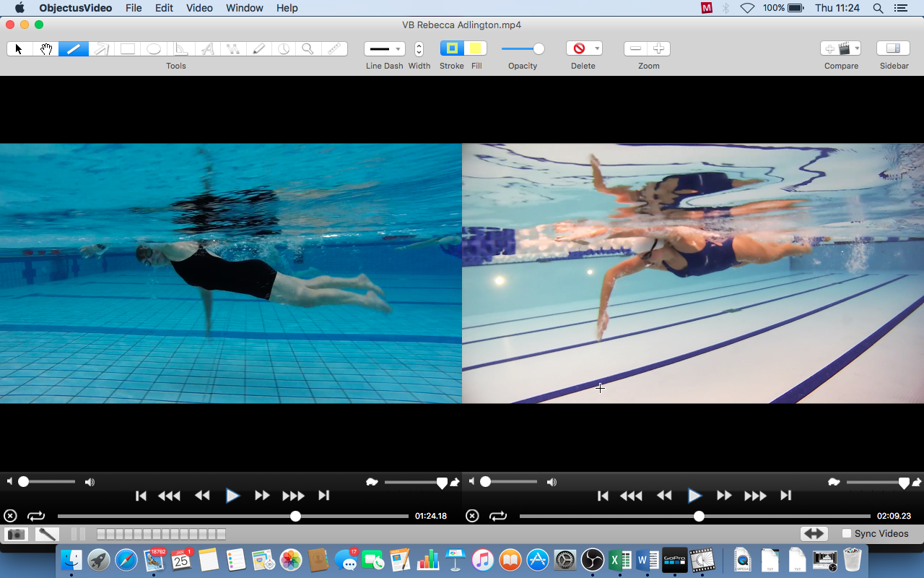Open the Compare video dropdown
The height and width of the screenshot is (578, 924).
(x=841, y=48)
